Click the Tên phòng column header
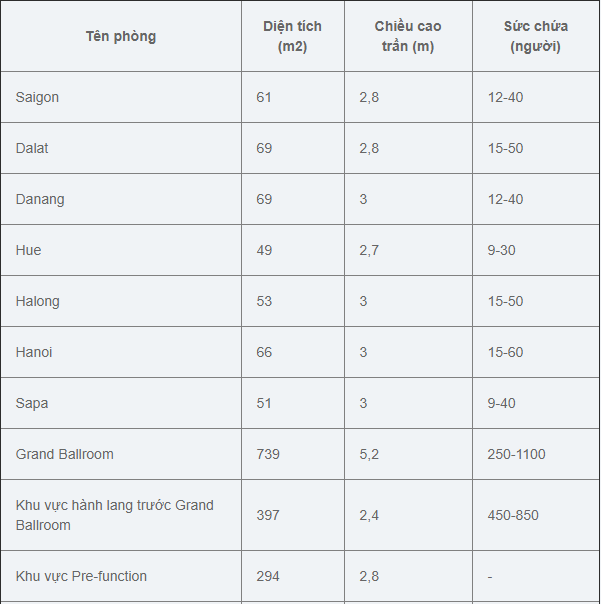601x604 pixels. [x=121, y=36]
